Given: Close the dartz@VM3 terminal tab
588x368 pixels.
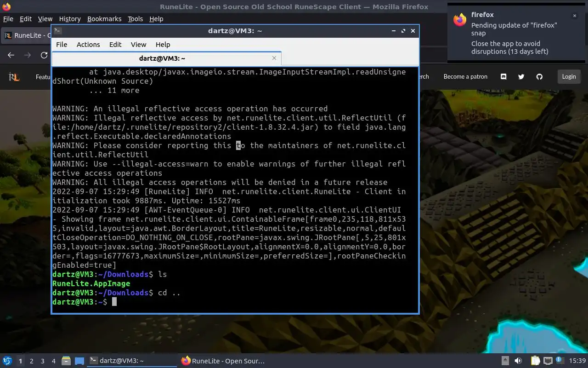Looking at the screenshot, I should point(274,58).
